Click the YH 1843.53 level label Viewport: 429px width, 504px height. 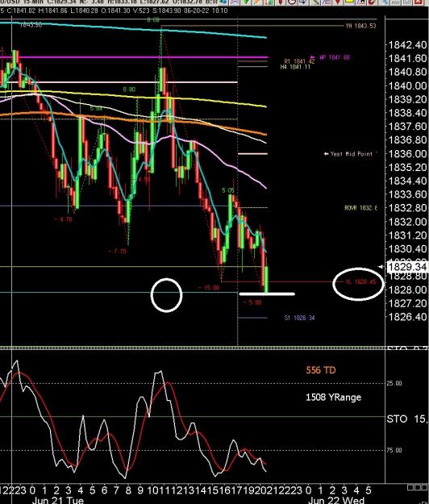[x=360, y=26]
